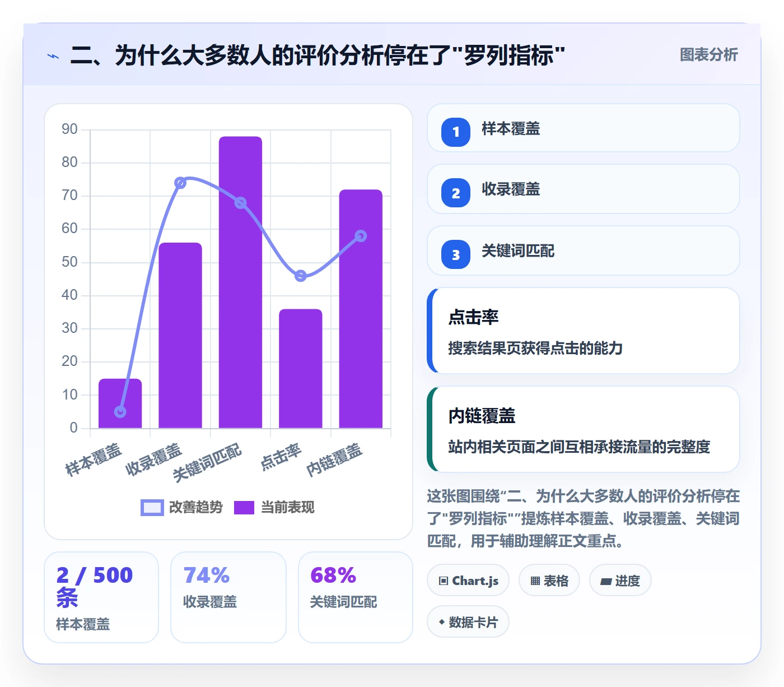Select the 数据卡片 tag
This screenshot has height=687, width=784.
point(468,622)
